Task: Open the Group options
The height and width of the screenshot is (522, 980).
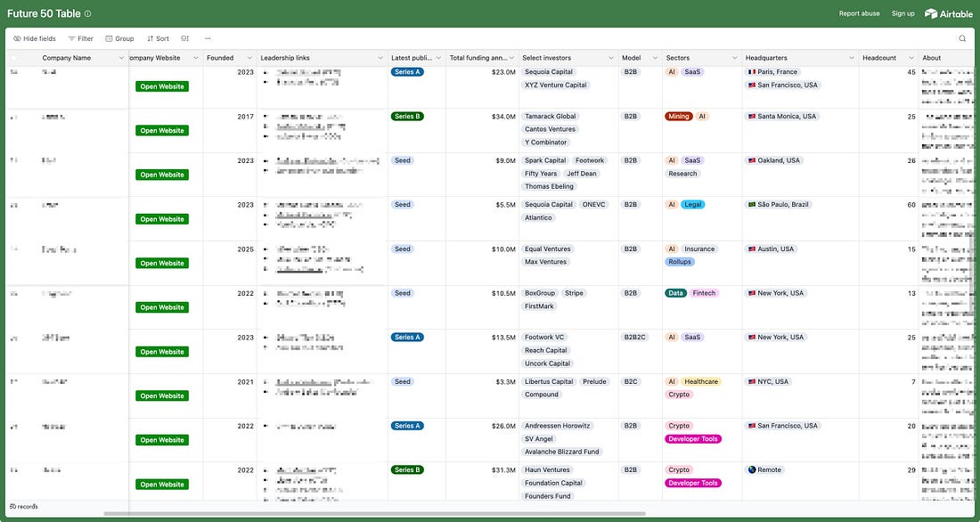Action: click(119, 39)
